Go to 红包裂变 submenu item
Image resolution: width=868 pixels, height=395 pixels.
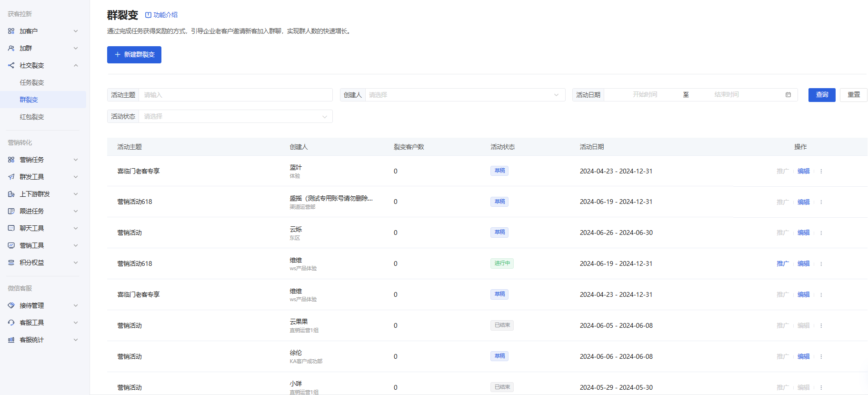[x=32, y=117]
